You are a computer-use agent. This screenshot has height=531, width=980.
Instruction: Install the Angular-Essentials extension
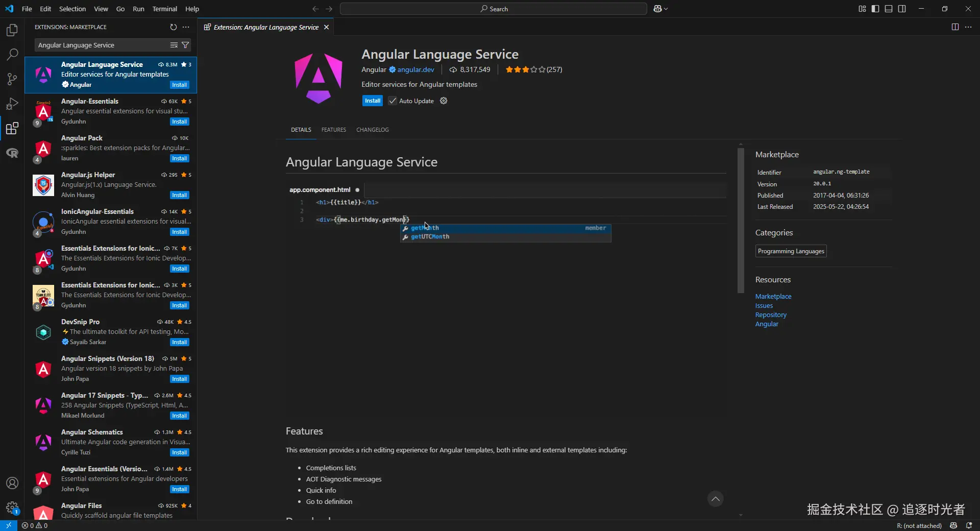179,122
